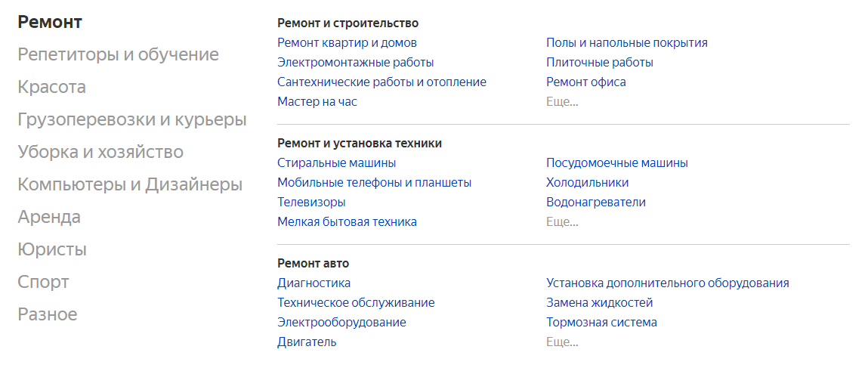Select Плиточные работы link
868x368 pixels.
click(x=599, y=63)
